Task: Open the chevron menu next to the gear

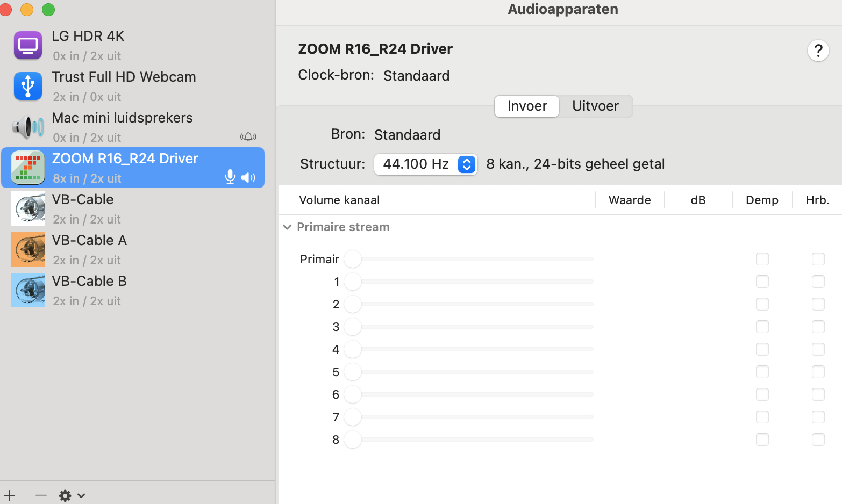Action: pos(80,495)
